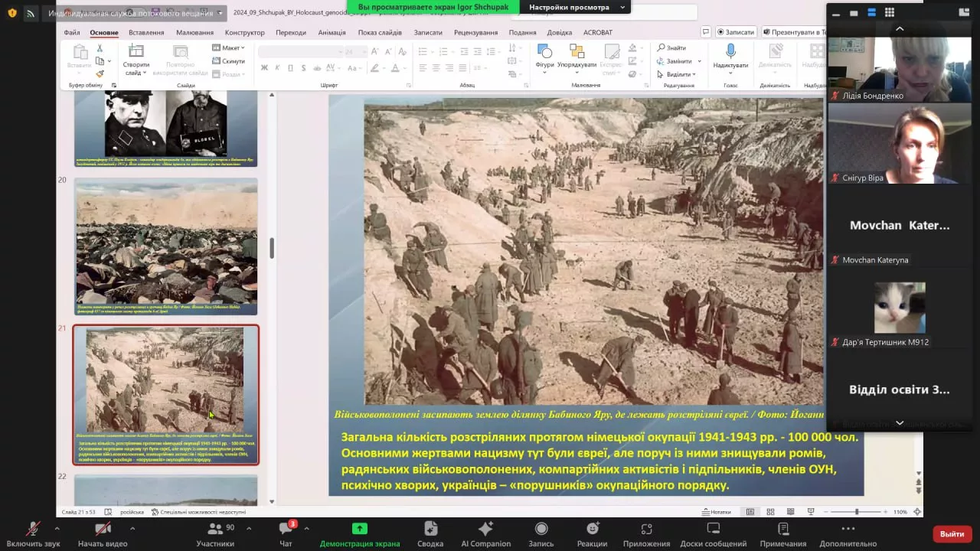Image resolution: width=980 pixels, height=551 pixels.
Task: Toggle italic К formatting
Action: coord(277,68)
